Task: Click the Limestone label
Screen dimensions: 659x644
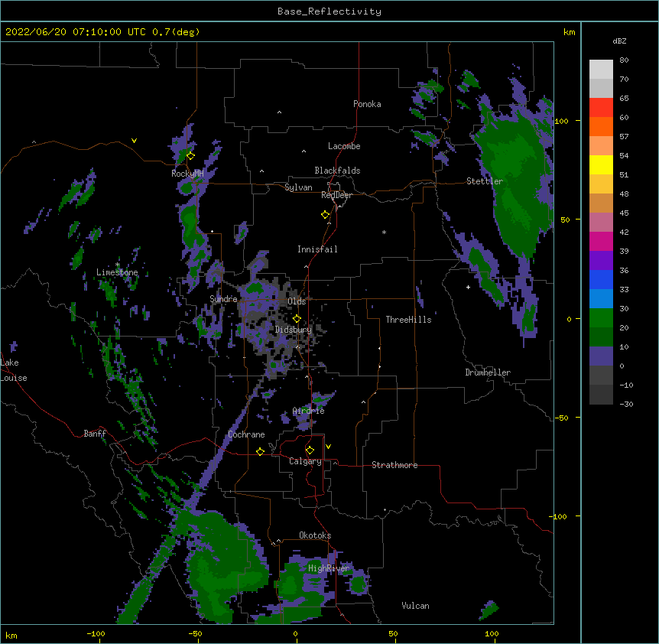Action: 117,272
